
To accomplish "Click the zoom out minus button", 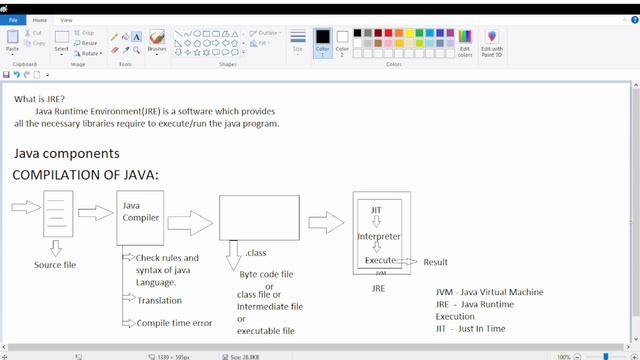I will [x=578, y=357].
